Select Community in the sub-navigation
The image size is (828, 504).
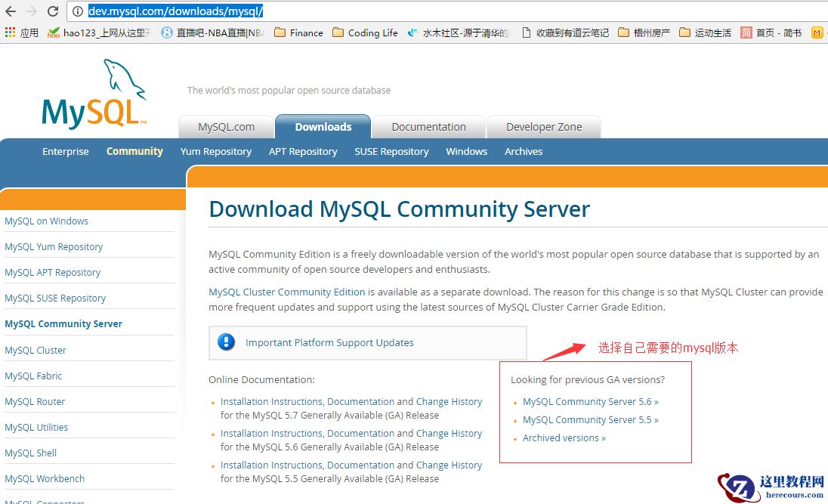click(x=134, y=151)
